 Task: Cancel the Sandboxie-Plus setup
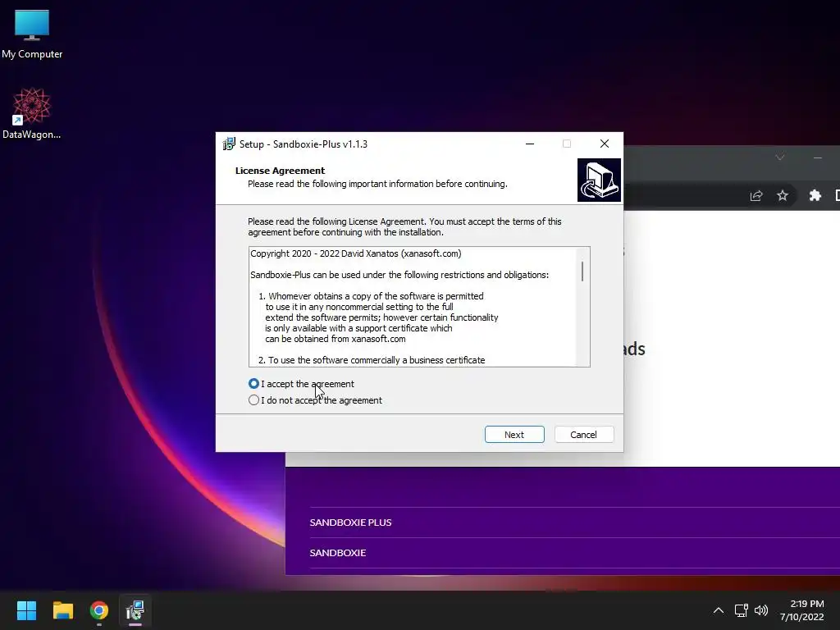[x=583, y=435]
